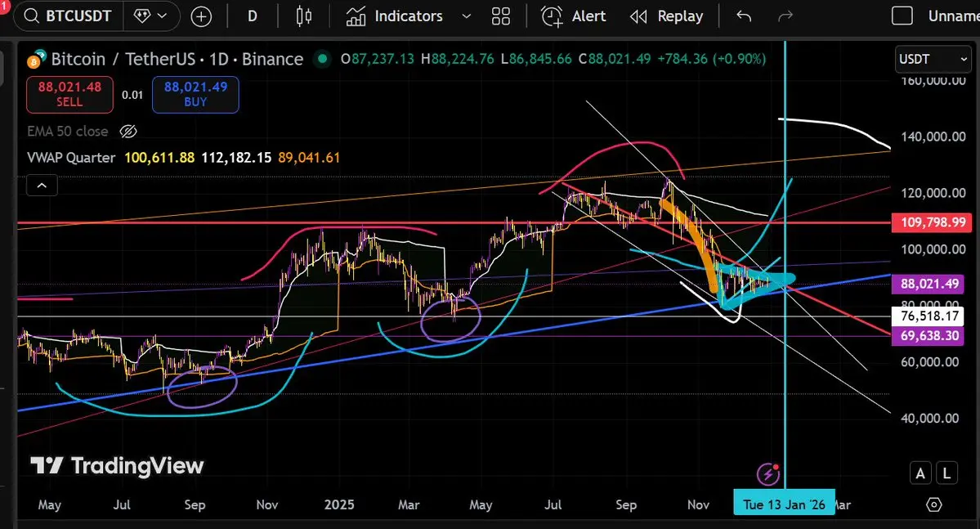
Task: Click the lightning flash icon near time axis
Action: click(x=768, y=474)
